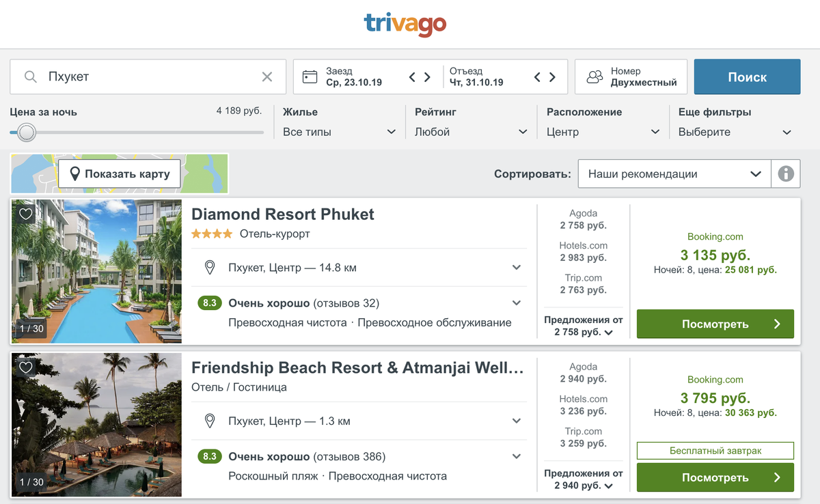Select Agoda 2 758 руб. offer
Screen dimensions: 820x504
(x=583, y=219)
